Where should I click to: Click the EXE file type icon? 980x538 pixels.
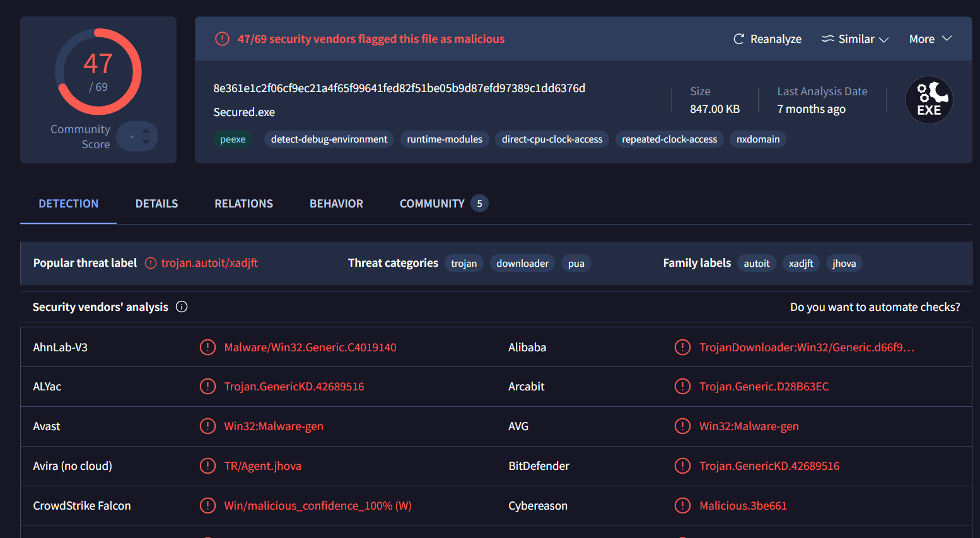pyautogui.click(x=928, y=100)
